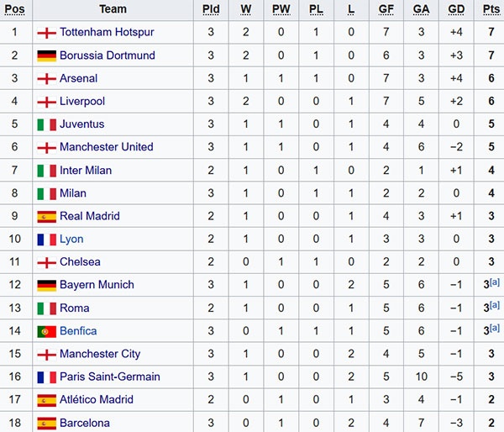Click the GD column header
This screenshot has height=432, width=504.
456,9
